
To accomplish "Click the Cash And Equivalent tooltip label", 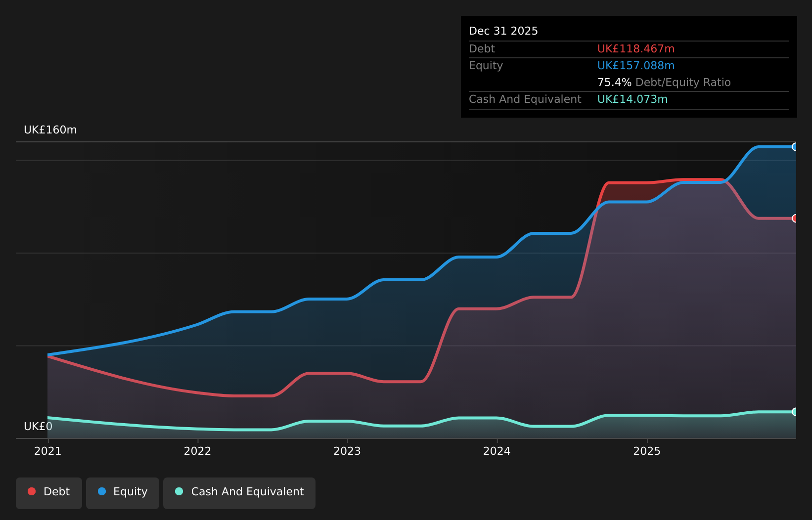I will tap(525, 99).
